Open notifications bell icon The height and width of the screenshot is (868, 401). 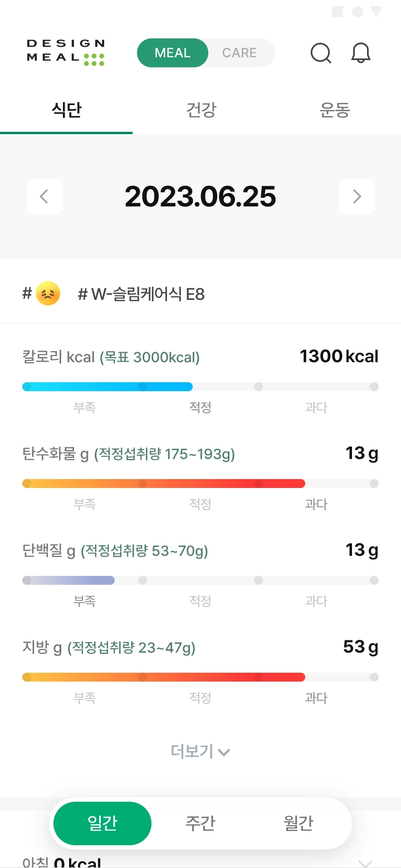[x=361, y=53]
